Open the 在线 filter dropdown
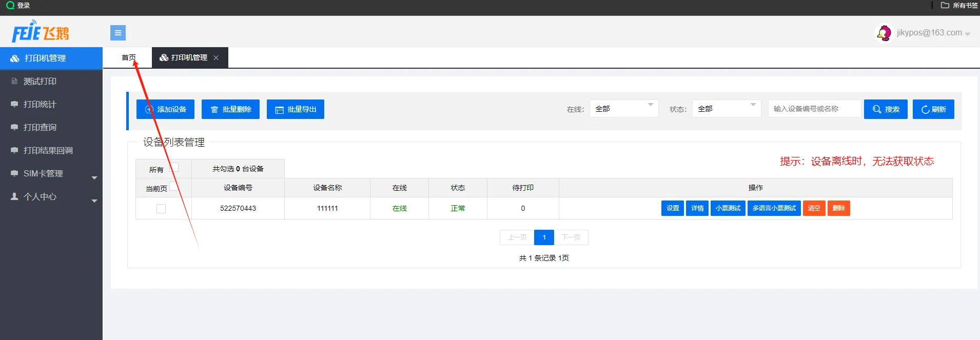Image resolution: width=980 pixels, height=340 pixels. click(x=623, y=109)
